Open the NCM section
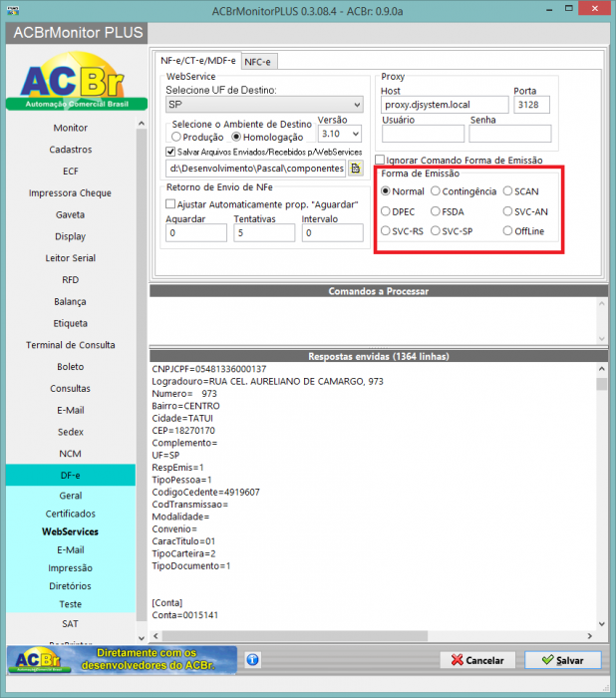616x698 pixels. pyautogui.click(x=71, y=454)
